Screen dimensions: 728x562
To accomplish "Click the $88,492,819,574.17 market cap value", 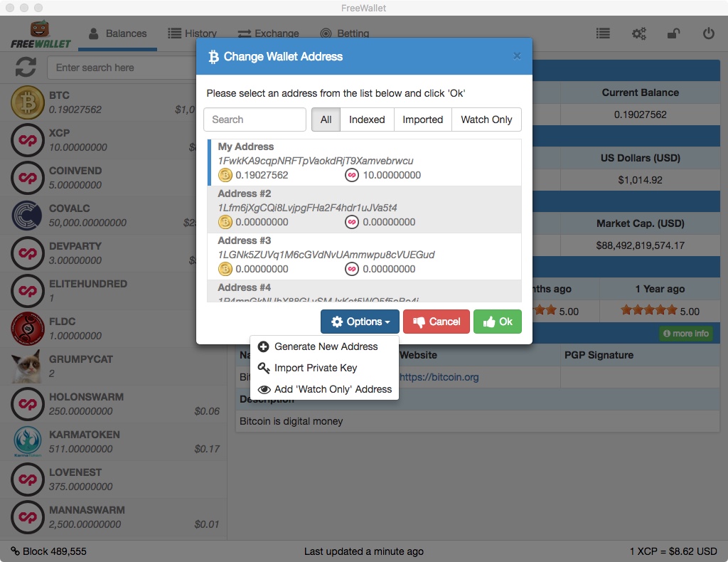I will pyautogui.click(x=641, y=245).
